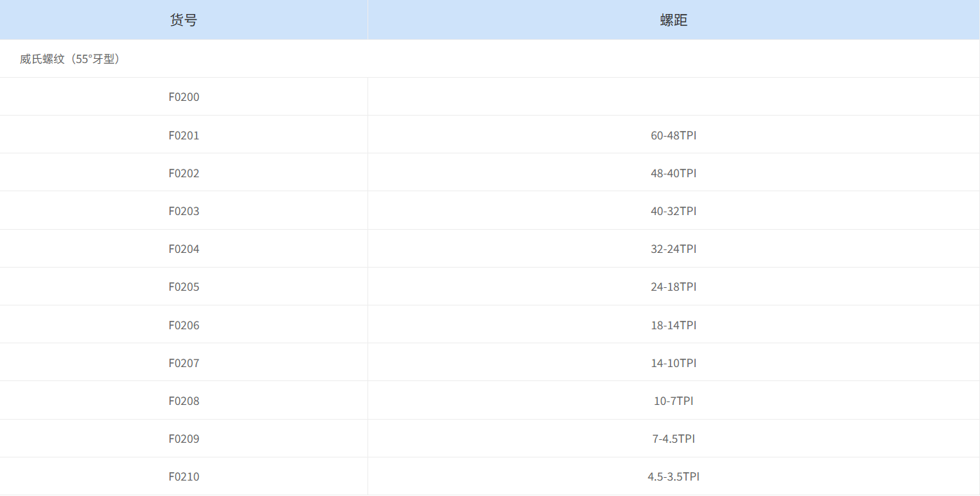Click the F0203 cell
The image size is (980, 496).
(183, 211)
